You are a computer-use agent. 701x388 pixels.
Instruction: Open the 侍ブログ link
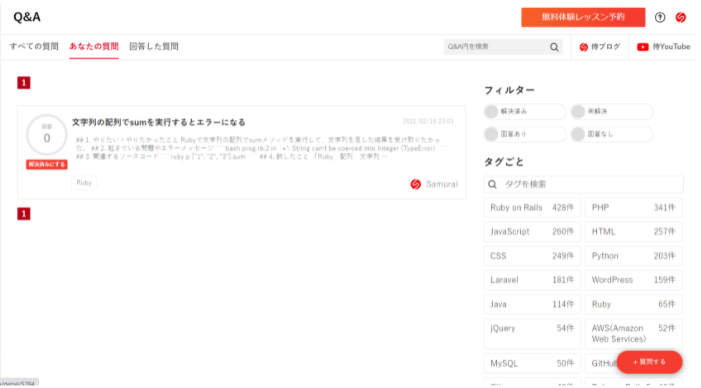(x=600, y=47)
